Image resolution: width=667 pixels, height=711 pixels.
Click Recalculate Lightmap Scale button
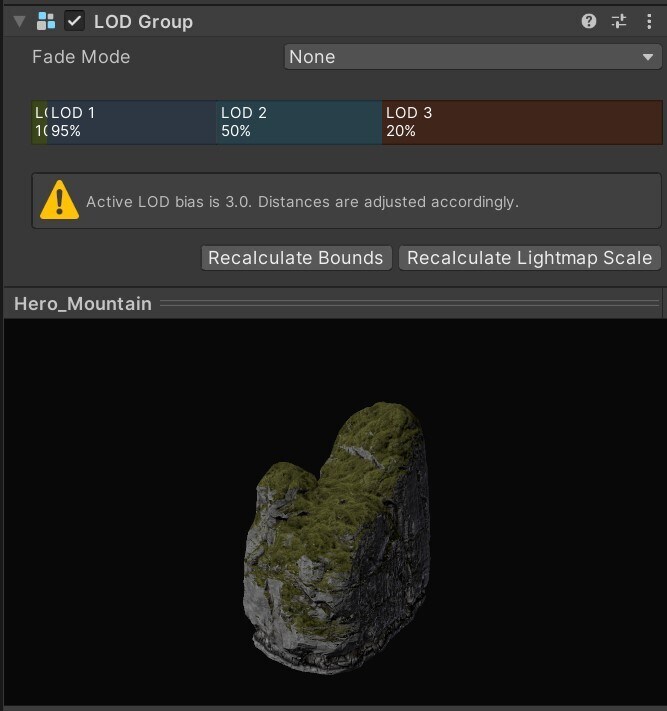click(x=530, y=258)
